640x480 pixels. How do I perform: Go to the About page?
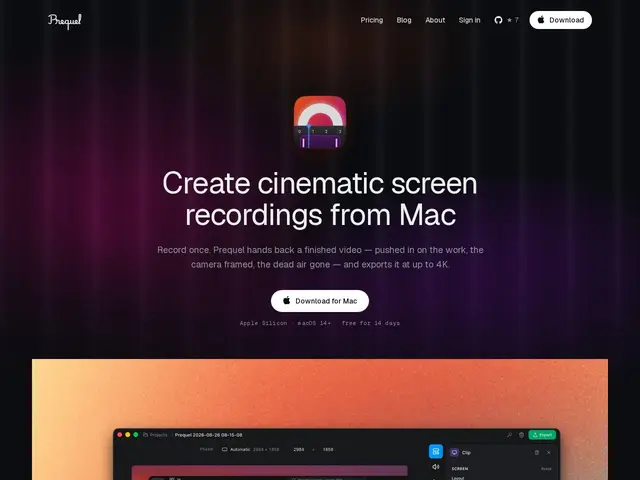coord(435,20)
